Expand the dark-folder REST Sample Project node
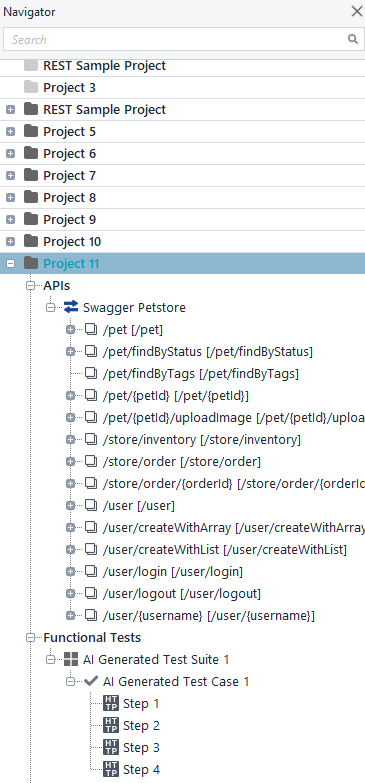This screenshot has height=783, width=365. pyautogui.click(x=10, y=109)
